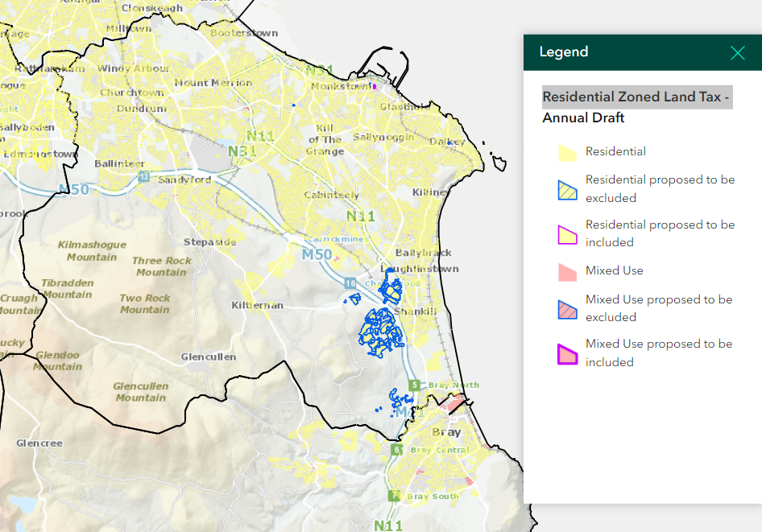762x532 pixels.
Task: Click the Sandyford place label
Action: tap(184, 179)
